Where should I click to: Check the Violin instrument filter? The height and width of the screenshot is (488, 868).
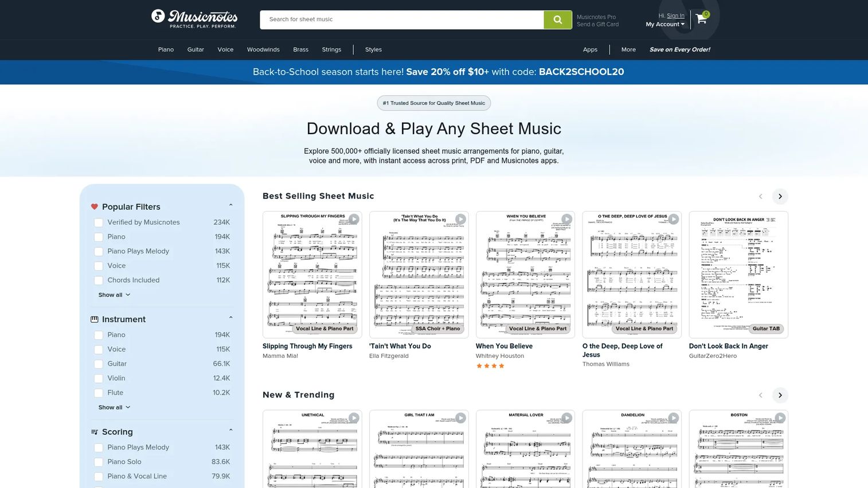pyautogui.click(x=99, y=378)
